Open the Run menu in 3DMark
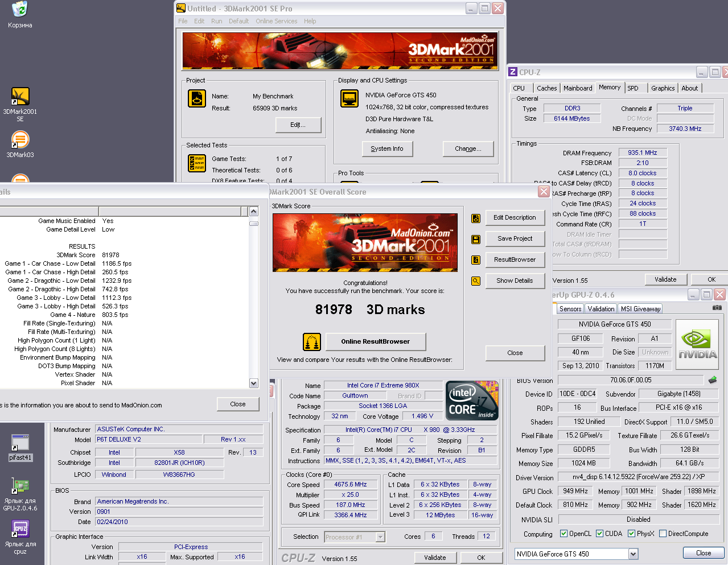 pos(217,21)
